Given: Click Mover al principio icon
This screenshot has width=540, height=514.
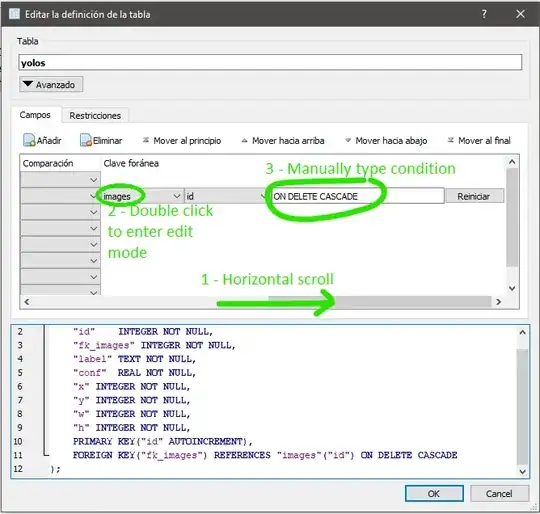Looking at the screenshot, I should 146,140.
